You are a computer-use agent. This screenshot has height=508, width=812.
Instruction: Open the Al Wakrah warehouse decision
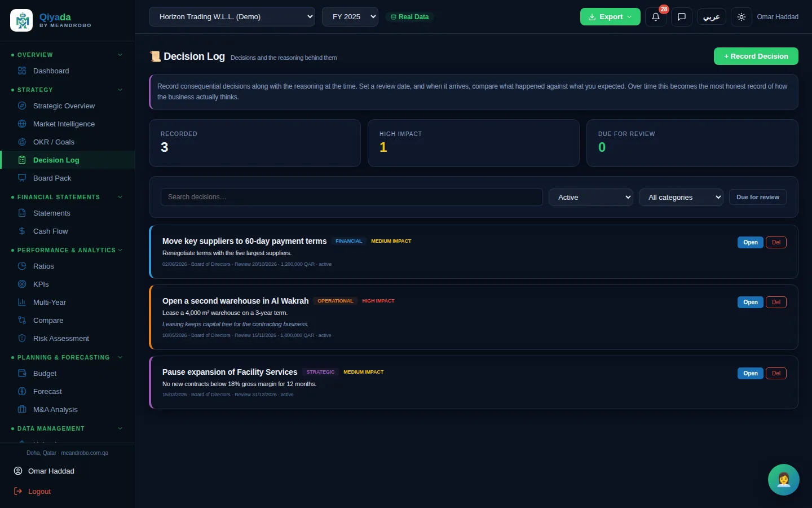click(x=750, y=302)
